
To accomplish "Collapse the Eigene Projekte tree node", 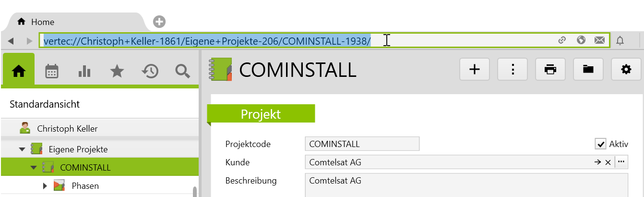I will [x=22, y=149].
